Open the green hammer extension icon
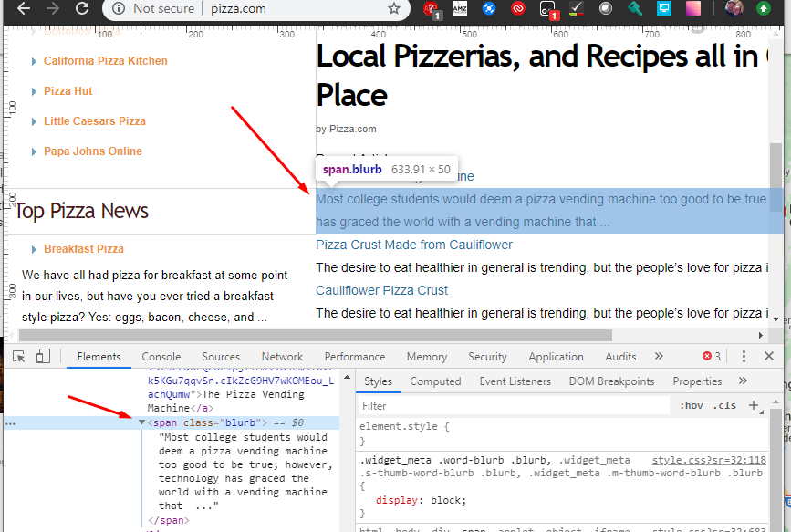 [635, 8]
